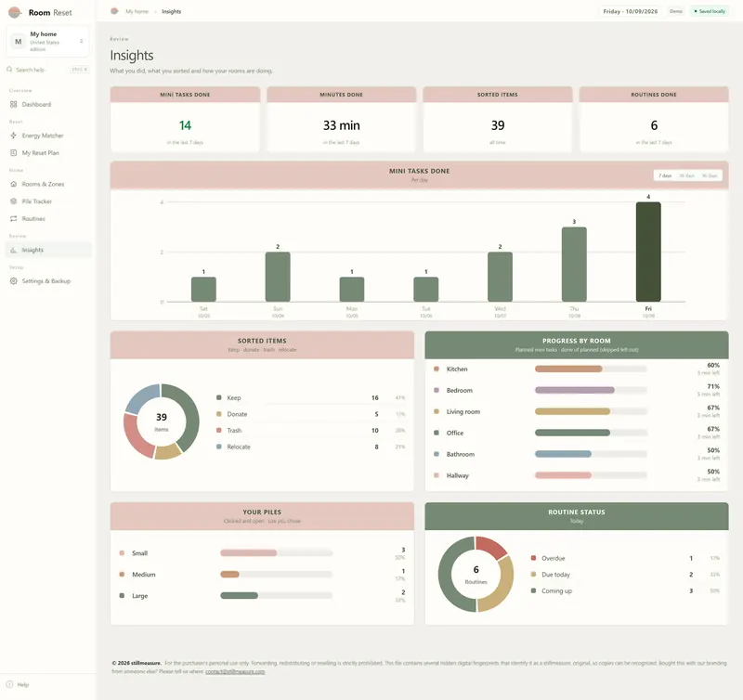Open Dashboard via its grid icon
Viewport: 743px width, 700px height.
click(13, 104)
